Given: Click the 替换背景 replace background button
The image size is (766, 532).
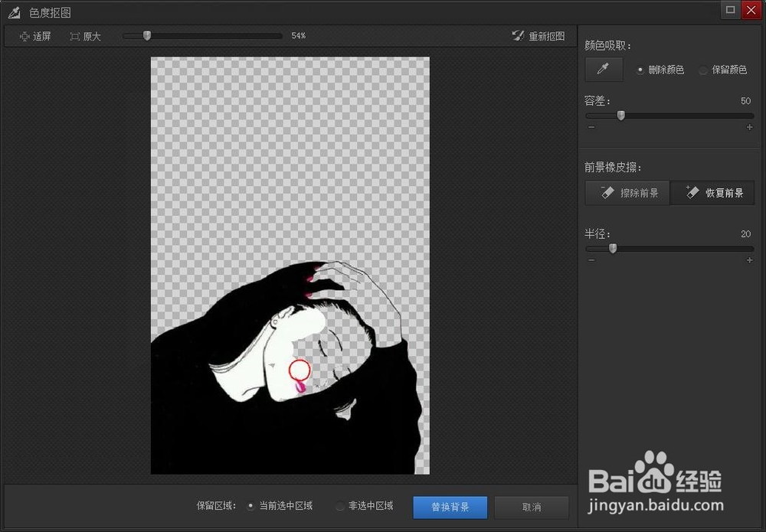Looking at the screenshot, I should pos(450,507).
